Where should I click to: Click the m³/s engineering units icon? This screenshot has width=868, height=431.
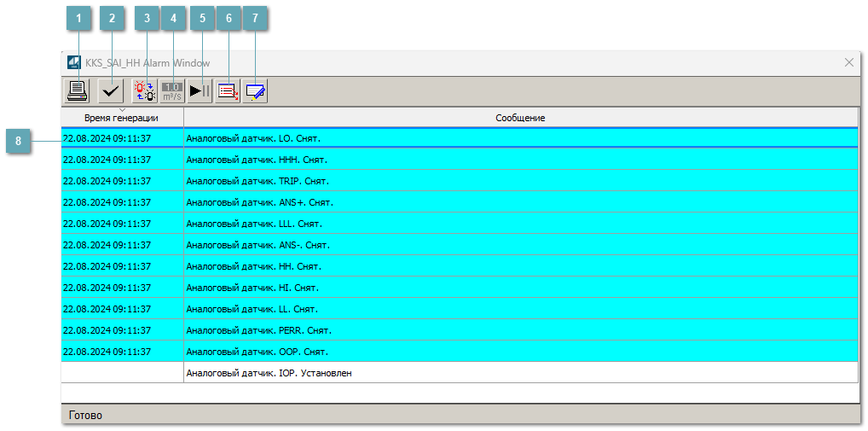(172, 90)
